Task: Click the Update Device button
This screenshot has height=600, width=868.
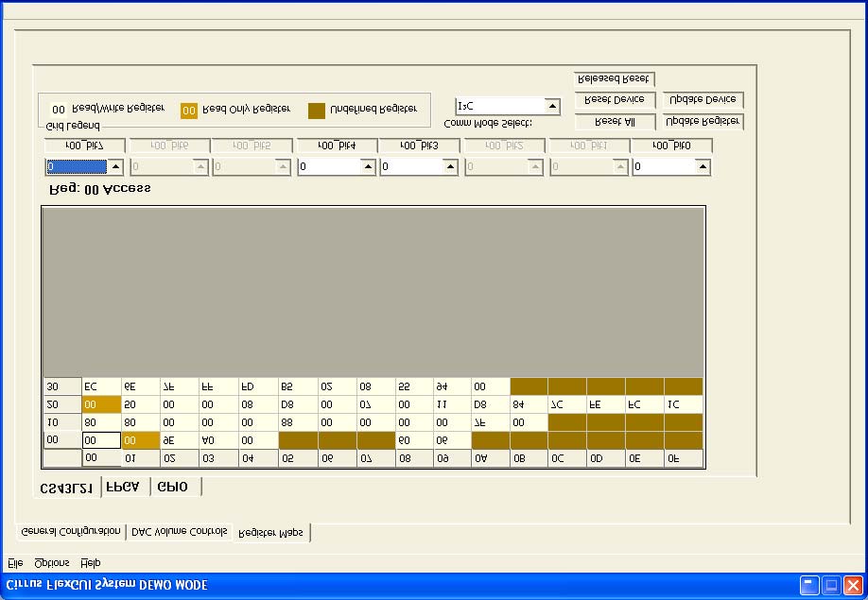Action: pyautogui.click(x=703, y=99)
